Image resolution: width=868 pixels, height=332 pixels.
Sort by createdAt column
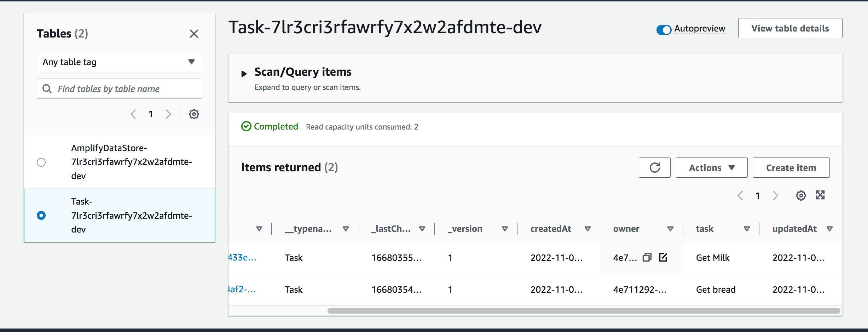588,229
